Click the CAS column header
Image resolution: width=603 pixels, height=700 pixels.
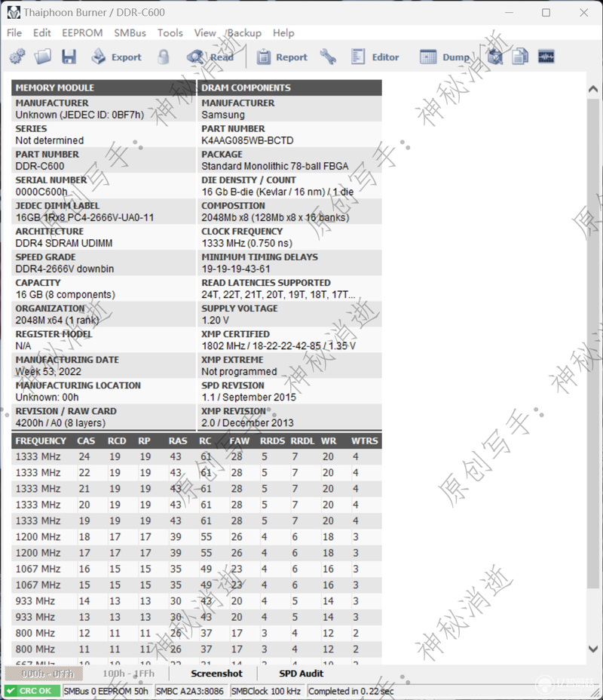[x=86, y=441]
